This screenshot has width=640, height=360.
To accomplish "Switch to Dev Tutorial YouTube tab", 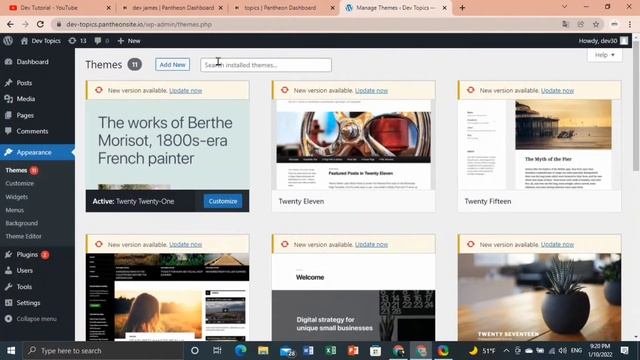I will pos(59,8).
